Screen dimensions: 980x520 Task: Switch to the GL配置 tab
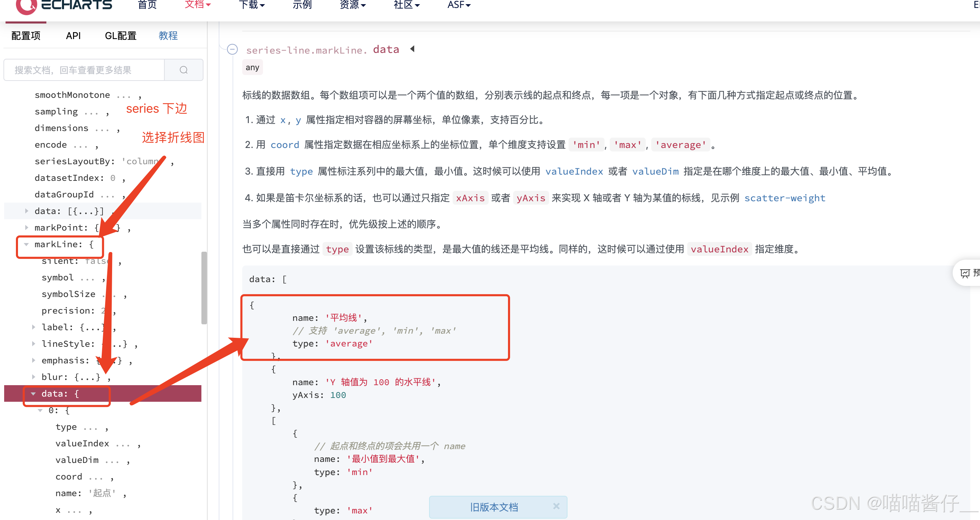tap(121, 36)
